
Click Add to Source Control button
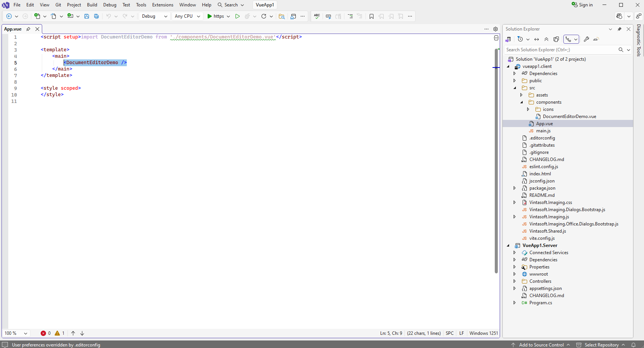click(x=541, y=345)
